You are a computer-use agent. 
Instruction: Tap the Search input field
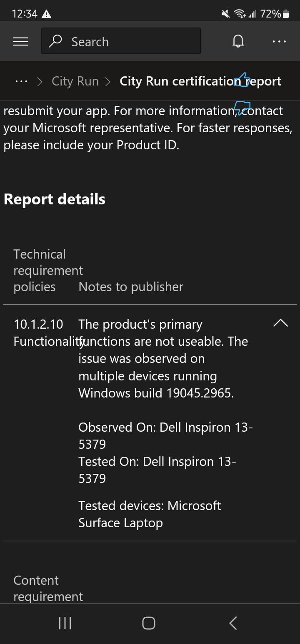tap(121, 41)
